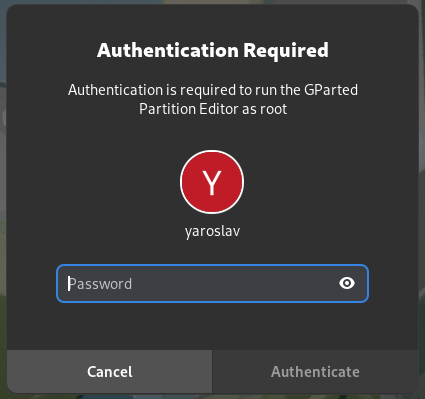The image size is (425, 399).
Task: Focus the Password input field
Action: (212, 284)
